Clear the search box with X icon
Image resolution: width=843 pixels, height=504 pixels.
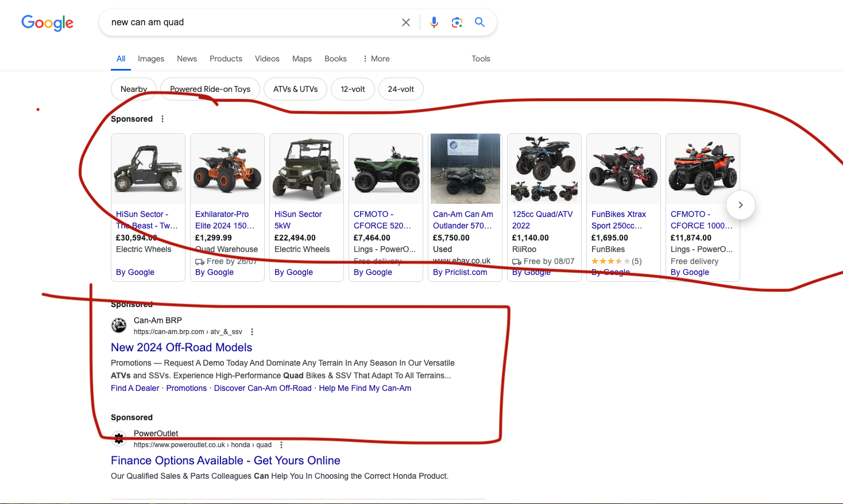pos(406,22)
